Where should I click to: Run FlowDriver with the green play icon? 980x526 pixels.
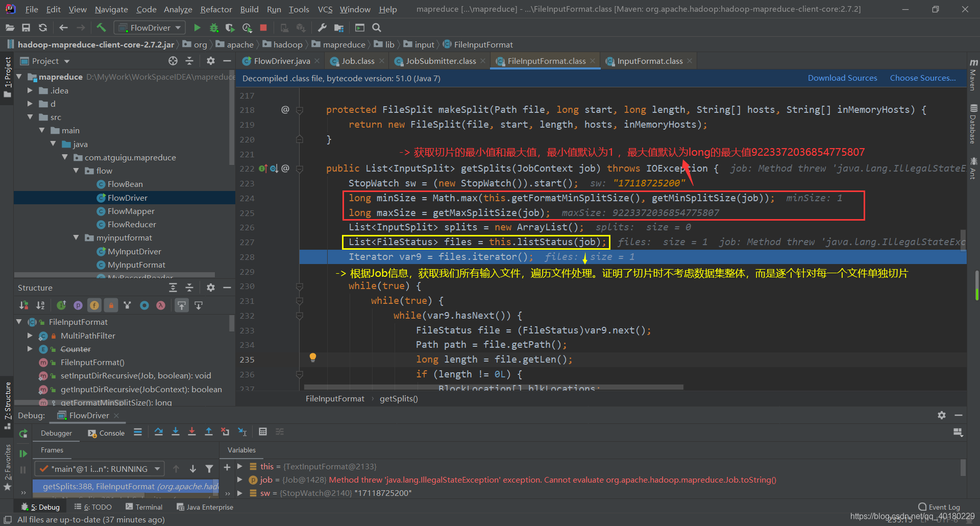[x=197, y=28]
